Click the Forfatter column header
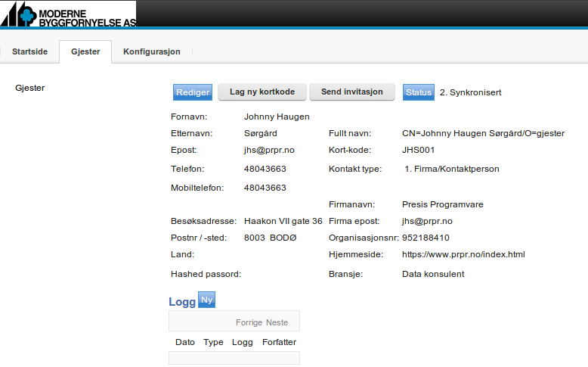 tap(280, 342)
